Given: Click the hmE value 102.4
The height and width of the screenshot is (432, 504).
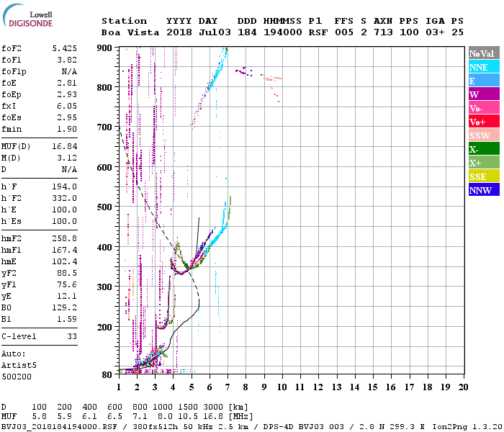Looking at the screenshot, I should (65, 261).
